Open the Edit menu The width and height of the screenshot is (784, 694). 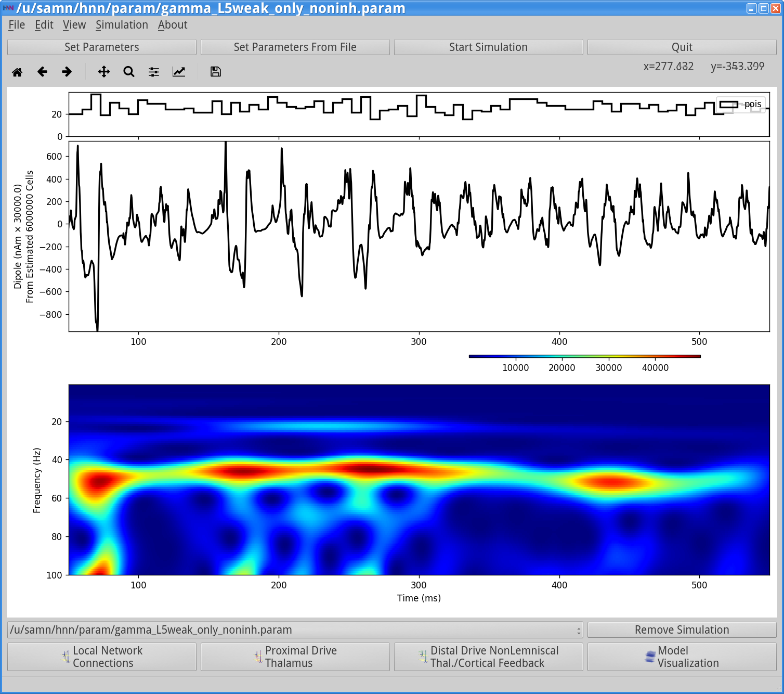coord(44,25)
